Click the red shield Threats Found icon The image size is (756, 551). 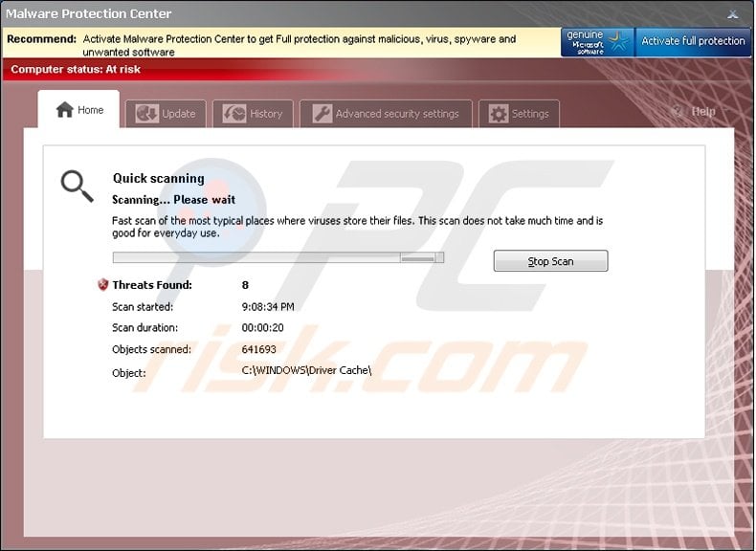tap(102, 284)
